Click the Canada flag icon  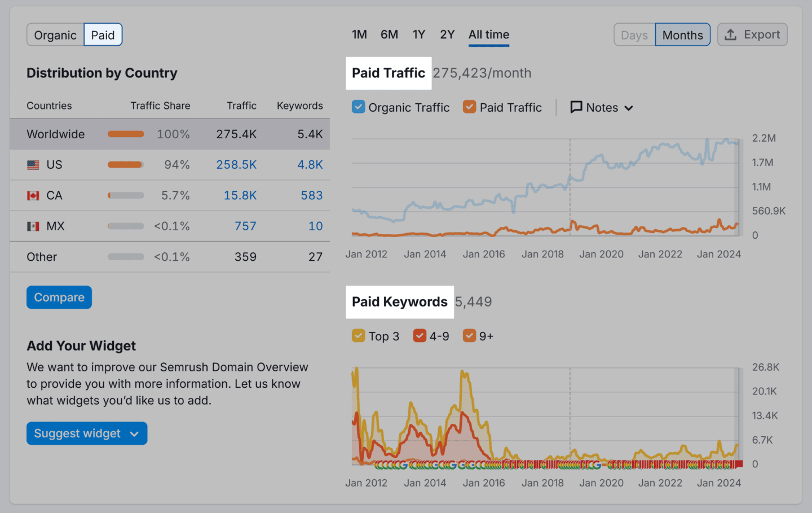[x=33, y=195]
